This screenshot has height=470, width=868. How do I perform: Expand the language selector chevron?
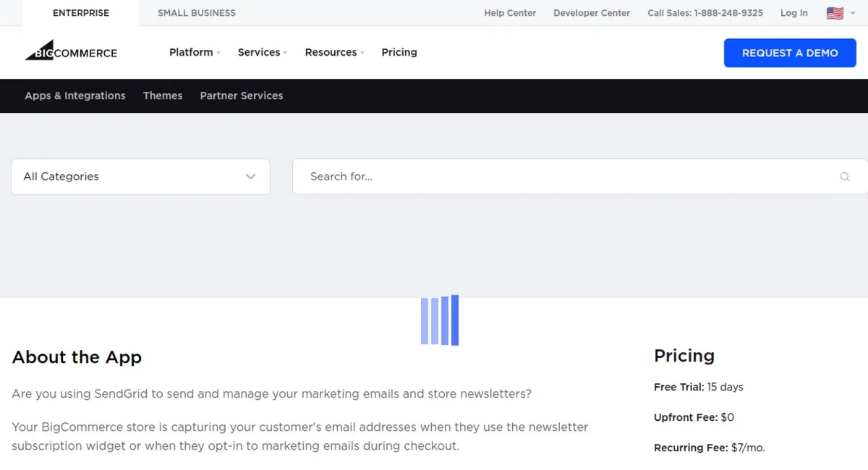851,13
